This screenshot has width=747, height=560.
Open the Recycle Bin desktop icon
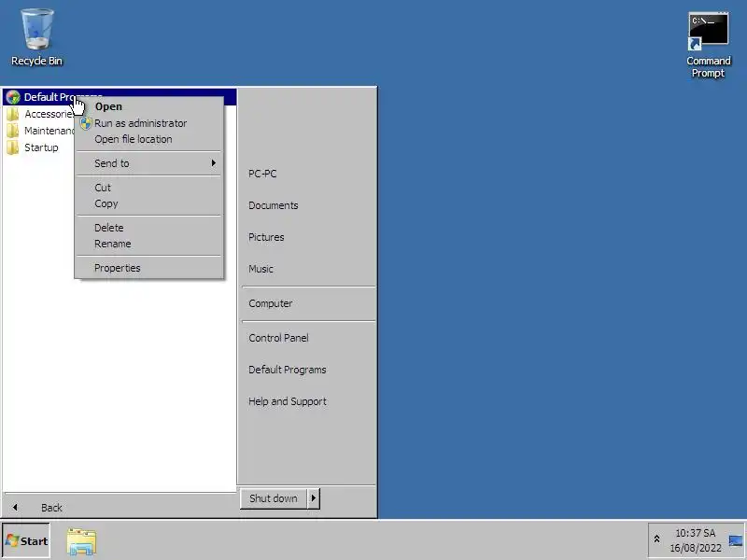36,36
